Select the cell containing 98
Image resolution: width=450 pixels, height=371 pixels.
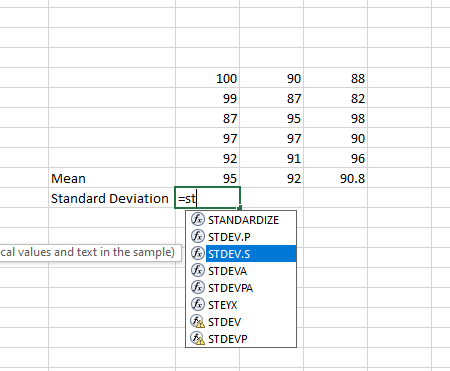[x=335, y=118]
